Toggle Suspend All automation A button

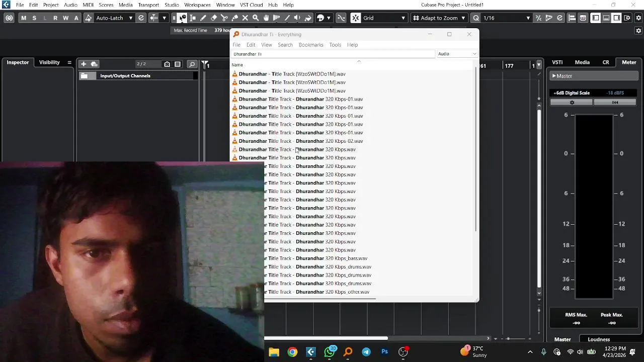coord(76,18)
